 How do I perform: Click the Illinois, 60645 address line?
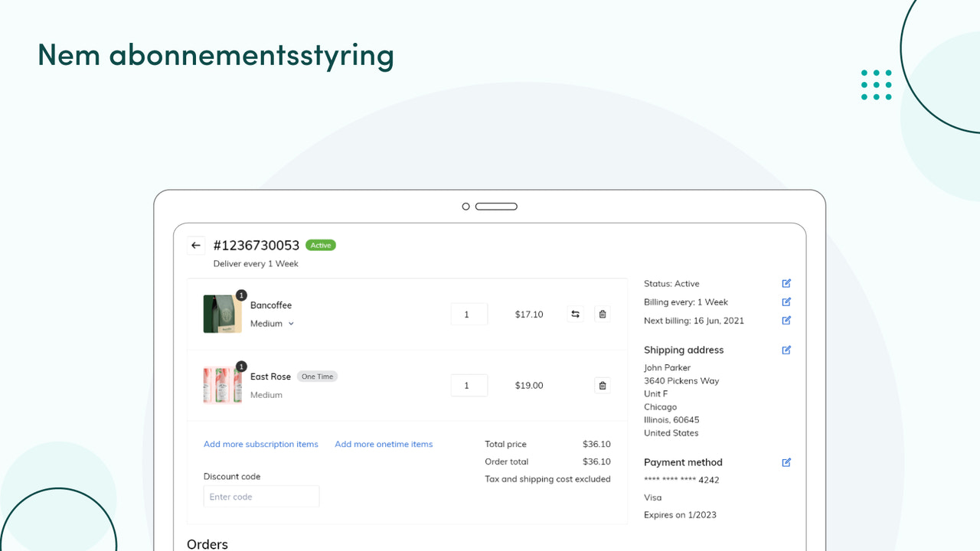pyautogui.click(x=671, y=419)
